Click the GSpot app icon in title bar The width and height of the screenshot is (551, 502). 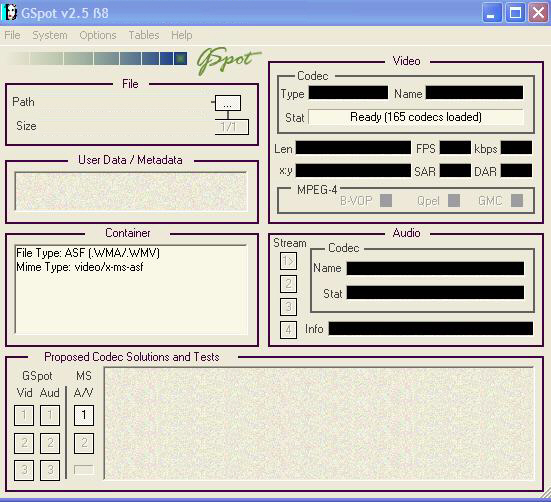(9, 12)
